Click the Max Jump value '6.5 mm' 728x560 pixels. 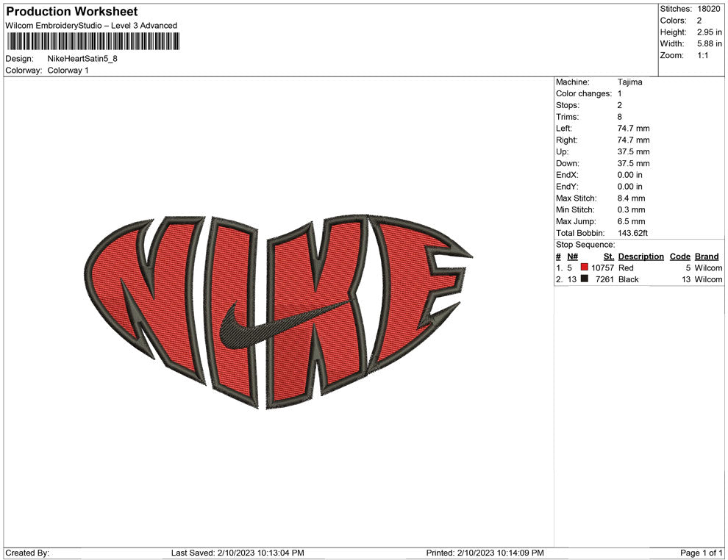click(x=631, y=221)
